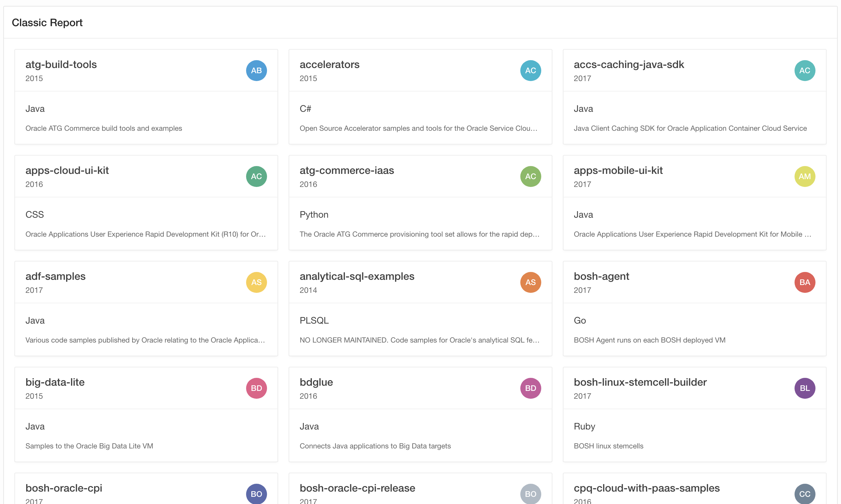
Task: Click the AC badge on accelerators card
Action: point(530,71)
